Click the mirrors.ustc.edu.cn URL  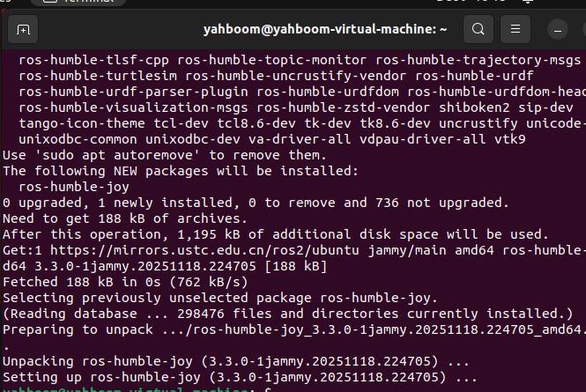tap(204, 250)
